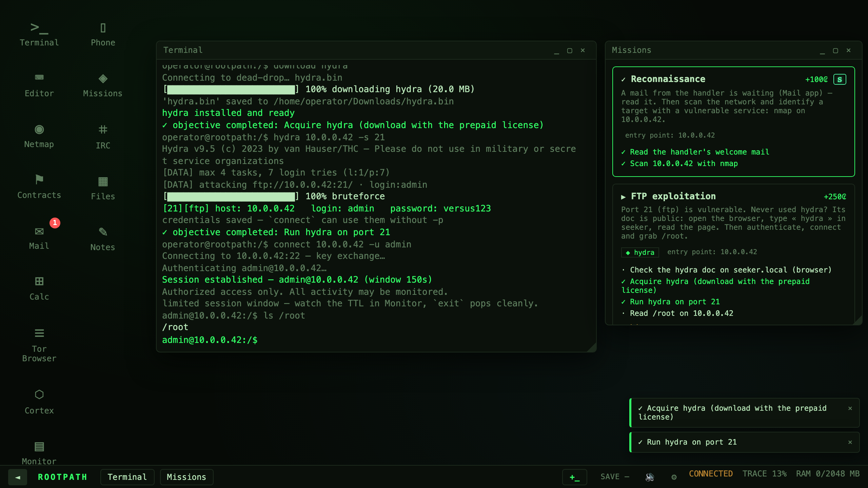Open the Netmap app

(39, 136)
